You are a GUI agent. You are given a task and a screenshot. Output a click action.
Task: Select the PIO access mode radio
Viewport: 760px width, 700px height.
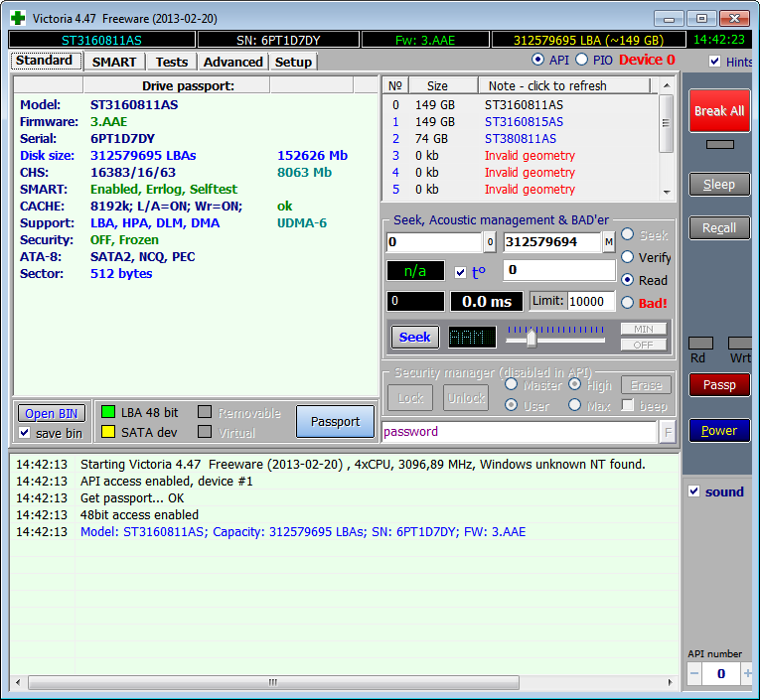[x=581, y=60]
